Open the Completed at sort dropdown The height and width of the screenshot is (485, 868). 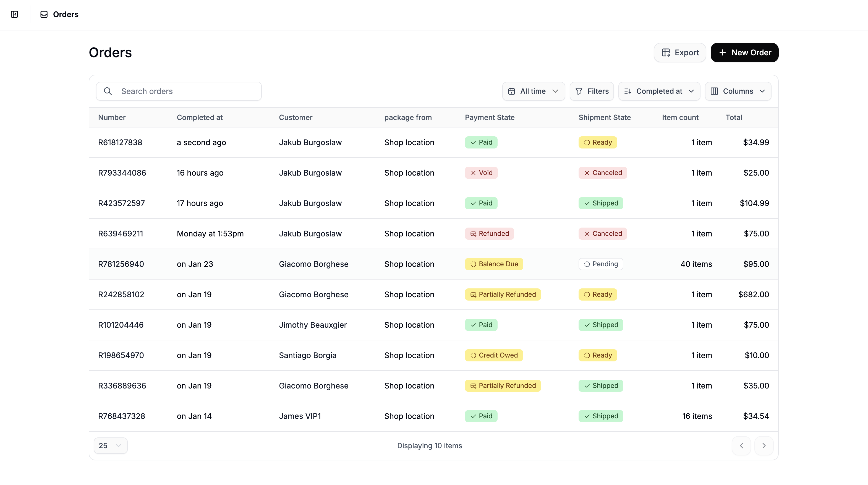[659, 91]
